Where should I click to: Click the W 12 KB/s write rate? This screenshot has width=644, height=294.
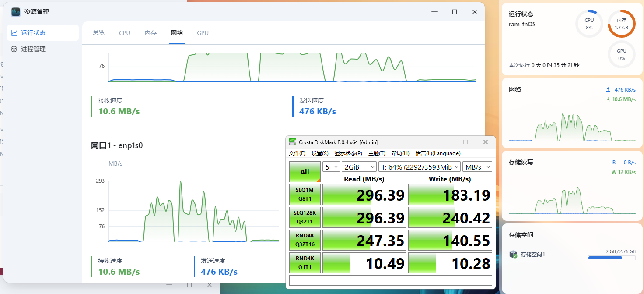(x=623, y=172)
